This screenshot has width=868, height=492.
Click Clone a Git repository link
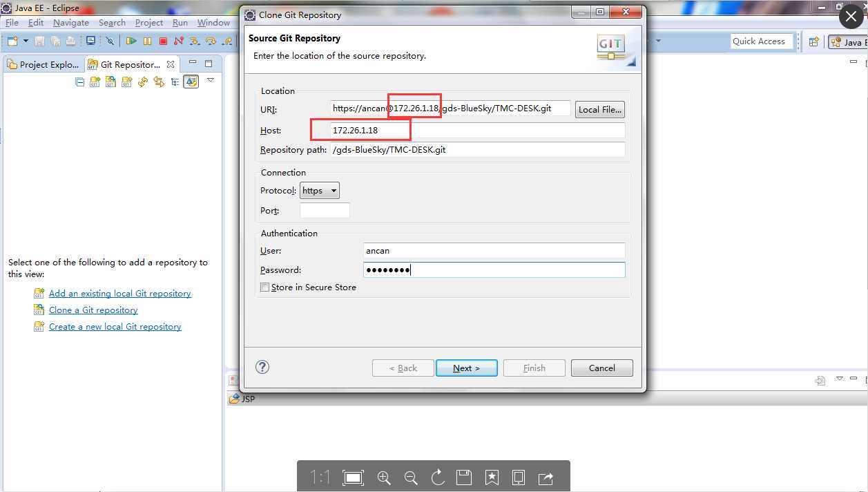point(93,310)
